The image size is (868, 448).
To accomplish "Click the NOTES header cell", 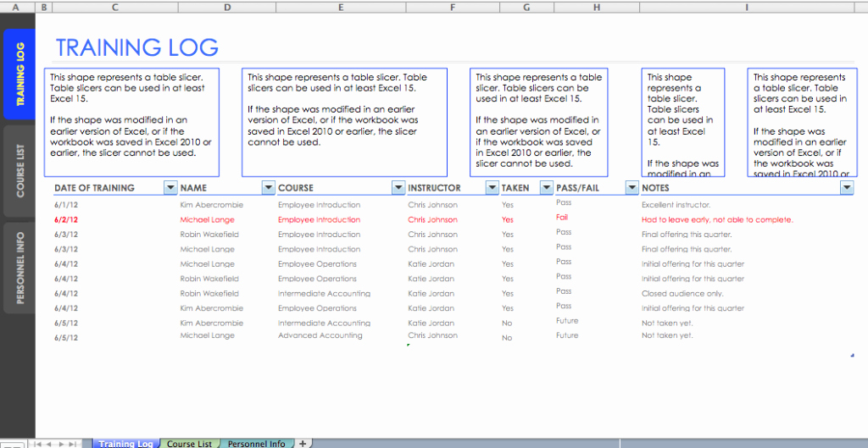I will tap(748, 188).
